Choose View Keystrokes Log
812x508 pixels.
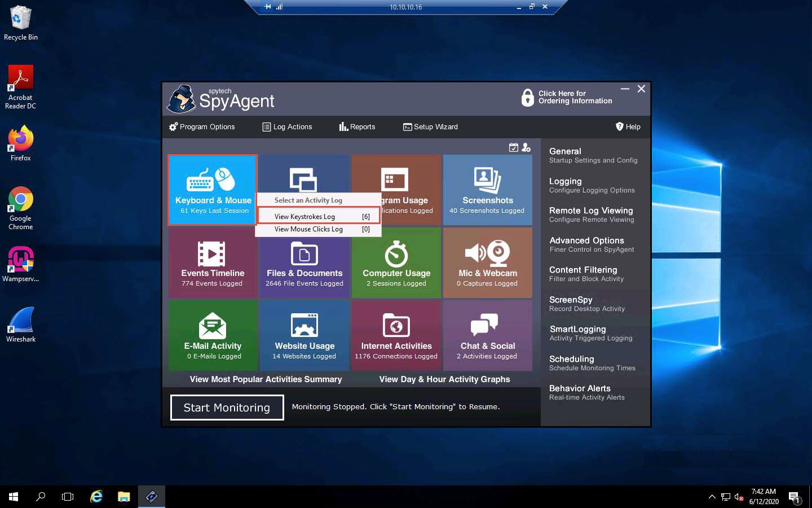[319, 217]
